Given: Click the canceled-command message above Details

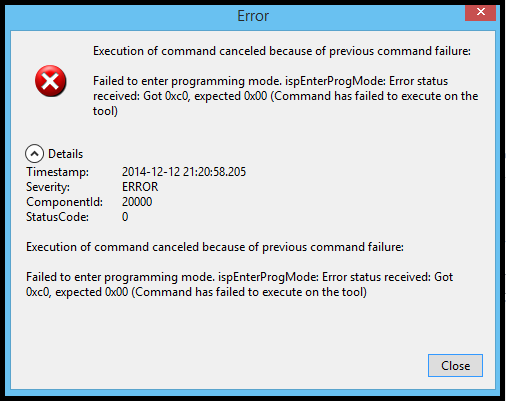Looking at the screenshot, I should coord(282,51).
